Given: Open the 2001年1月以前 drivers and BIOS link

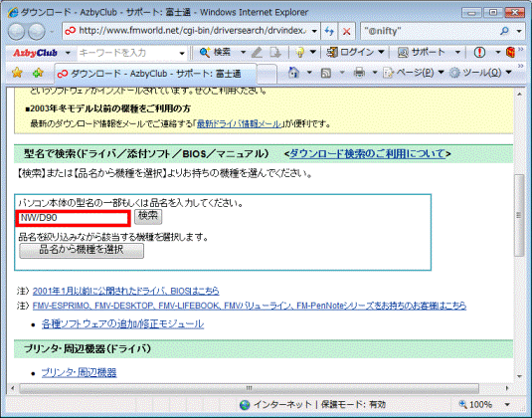Looking at the screenshot, I should pyautogui.click(x=126, y=291).
